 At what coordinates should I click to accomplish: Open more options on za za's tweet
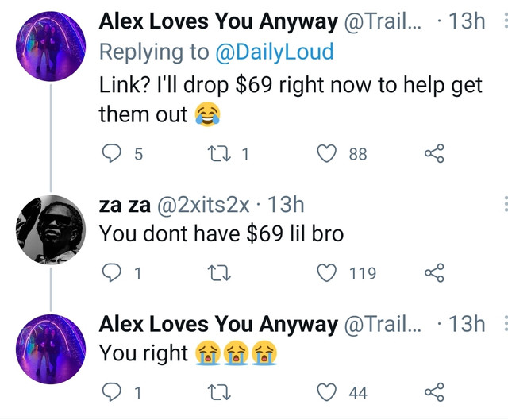click(x=506, y=204)
